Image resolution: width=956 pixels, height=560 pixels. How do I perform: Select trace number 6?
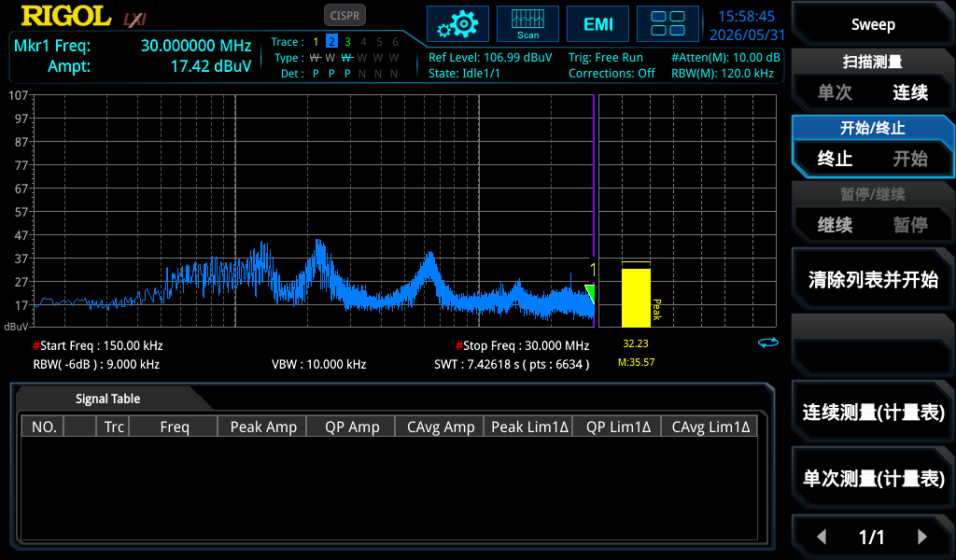point(395,41)
